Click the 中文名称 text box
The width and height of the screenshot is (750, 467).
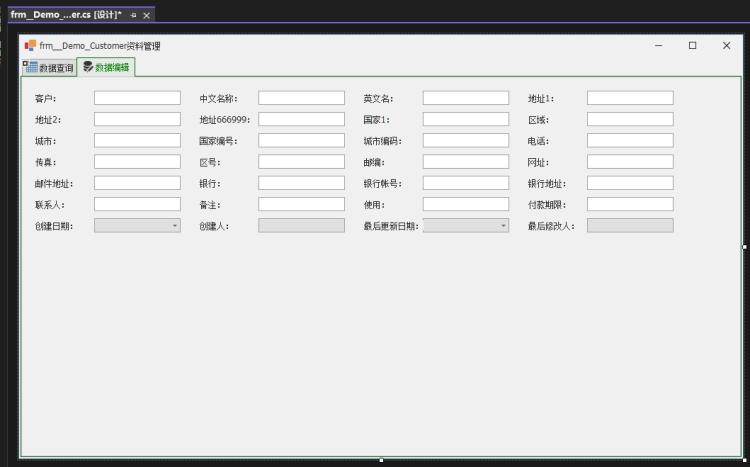pyautogui.click(x=301, y=98)
